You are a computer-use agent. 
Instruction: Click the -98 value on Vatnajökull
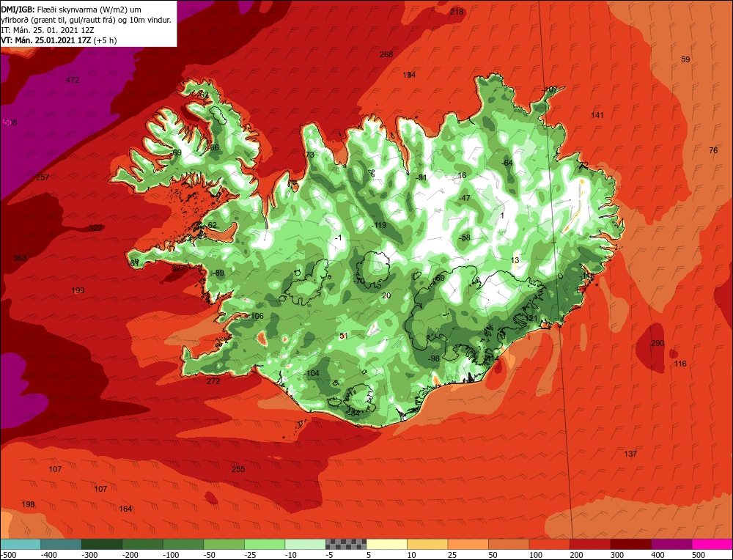(434, 358)
